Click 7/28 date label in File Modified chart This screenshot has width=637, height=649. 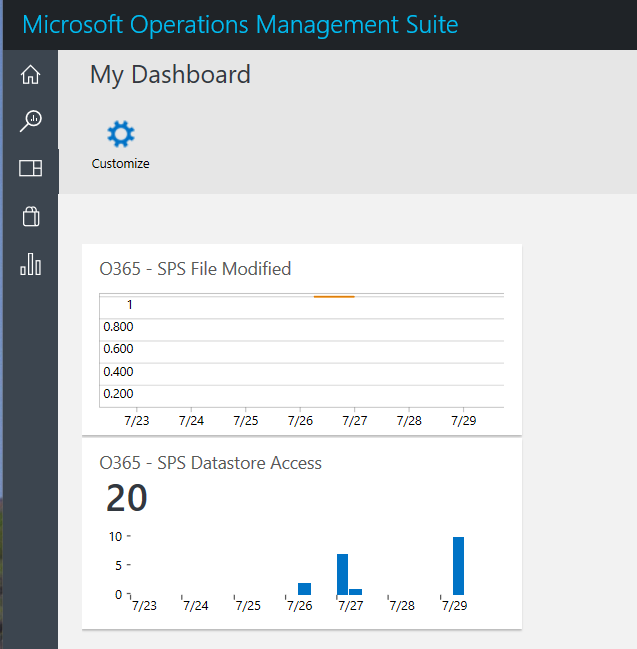pos(409,421)
